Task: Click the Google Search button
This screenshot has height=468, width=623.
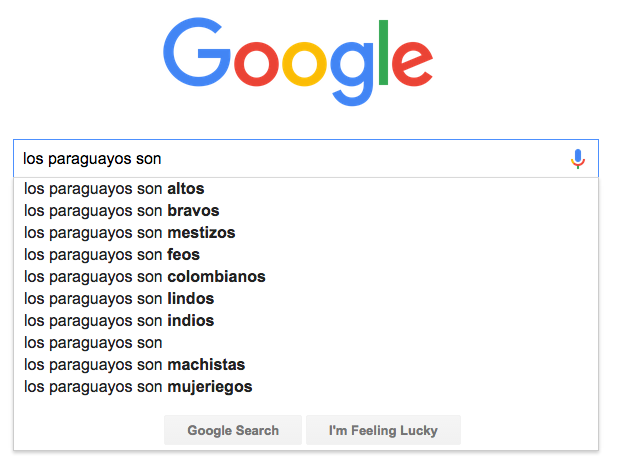Action: (x=233, y=430)
